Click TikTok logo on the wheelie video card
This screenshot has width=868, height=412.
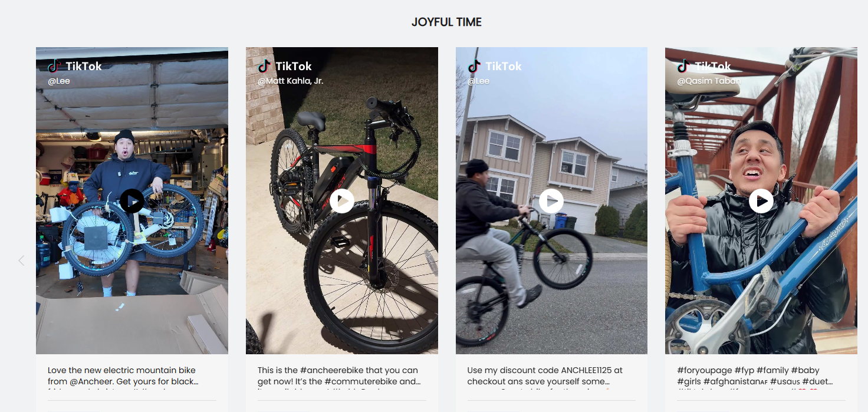(x=495, y=66)
